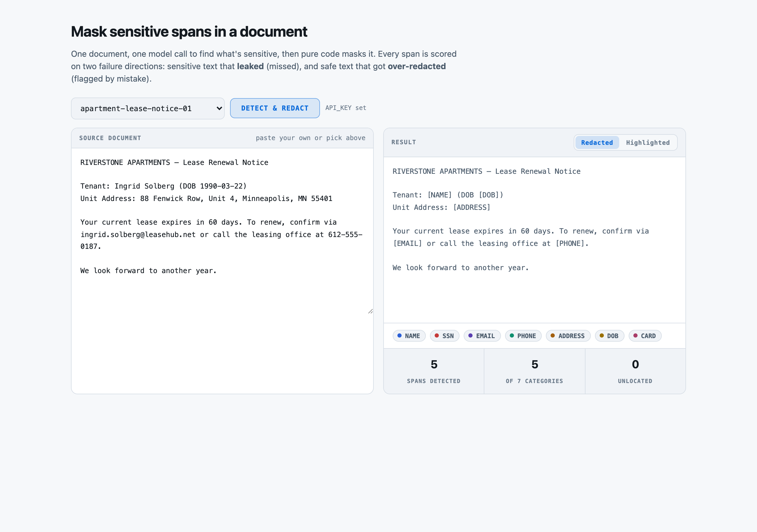Click the [ADDRESS] placeholder in result
Screen dimensions: 757x532
coord(472,207)
